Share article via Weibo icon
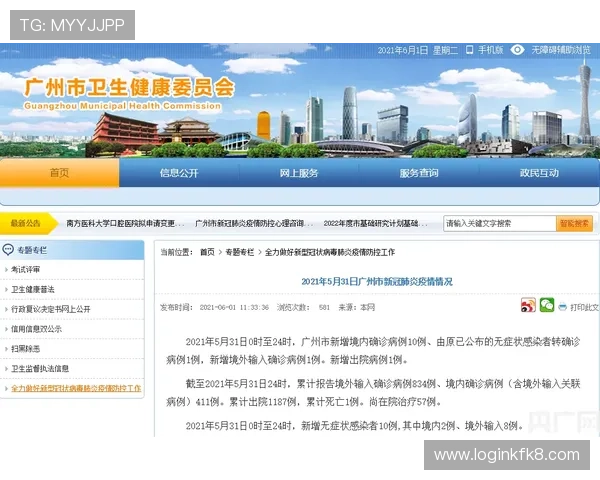The width and height of the screenshot is (600, 480). point(528,305)
